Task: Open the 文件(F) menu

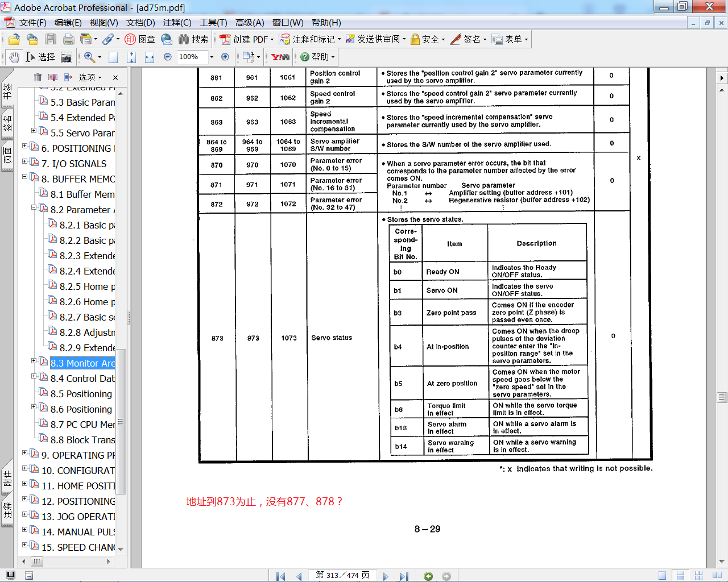Action: [32, 23]
